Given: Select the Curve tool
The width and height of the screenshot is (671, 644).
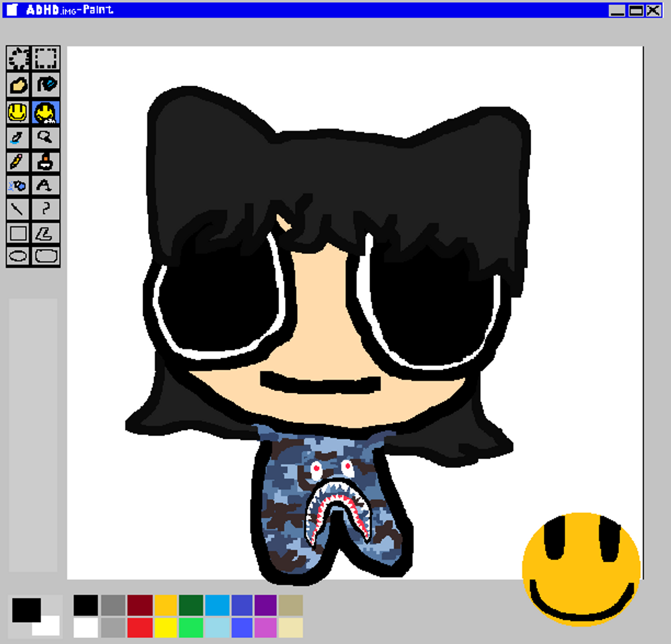Looking at the screenshot, I should point(46,209).
